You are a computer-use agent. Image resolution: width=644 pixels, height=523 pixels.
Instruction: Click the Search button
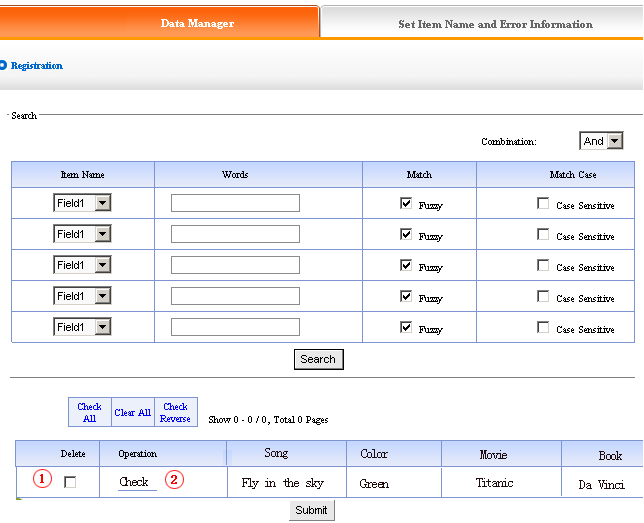click(x=319, y=359)
